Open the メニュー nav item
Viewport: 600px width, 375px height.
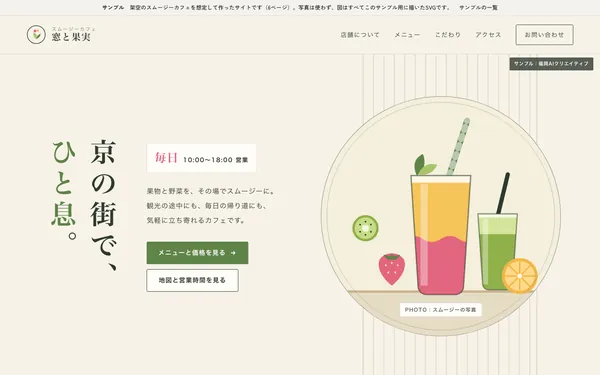tap(407, 35)
